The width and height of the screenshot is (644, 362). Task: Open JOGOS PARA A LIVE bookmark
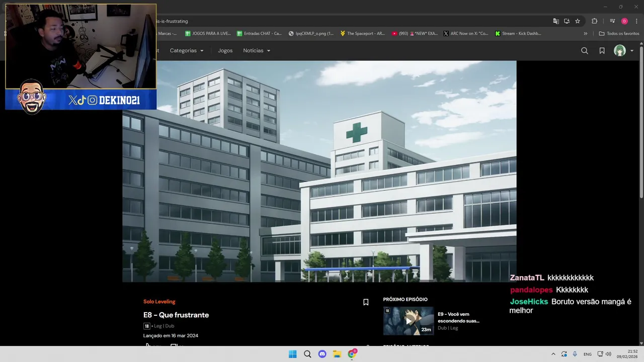pyautogui.click(x=208, y=34)
